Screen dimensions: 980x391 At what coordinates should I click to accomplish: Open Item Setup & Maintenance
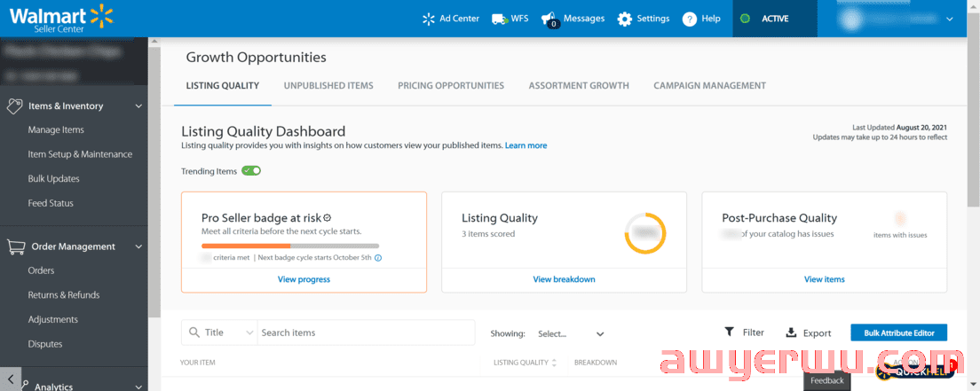[80, 154]
